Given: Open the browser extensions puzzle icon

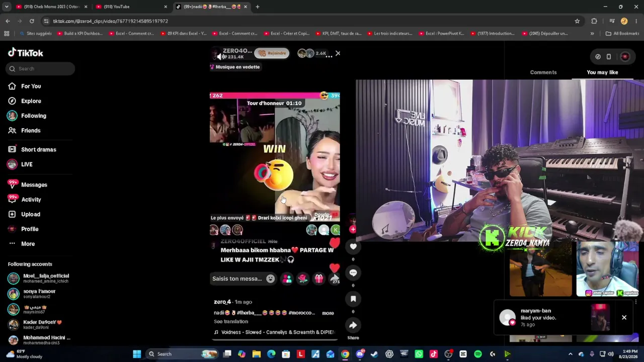Looking at the screenshot, I should (594, 21).
